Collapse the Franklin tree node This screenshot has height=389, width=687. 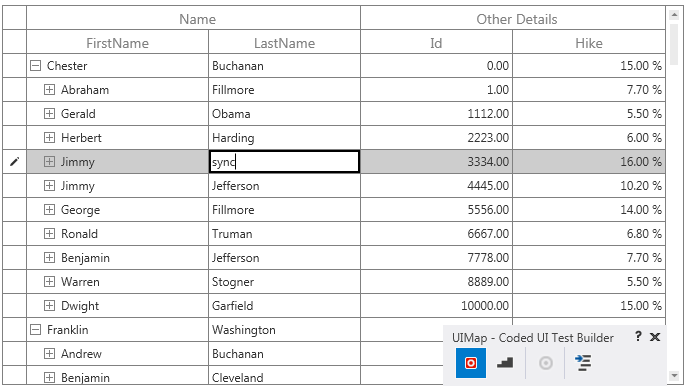click(x=35, y=330)
